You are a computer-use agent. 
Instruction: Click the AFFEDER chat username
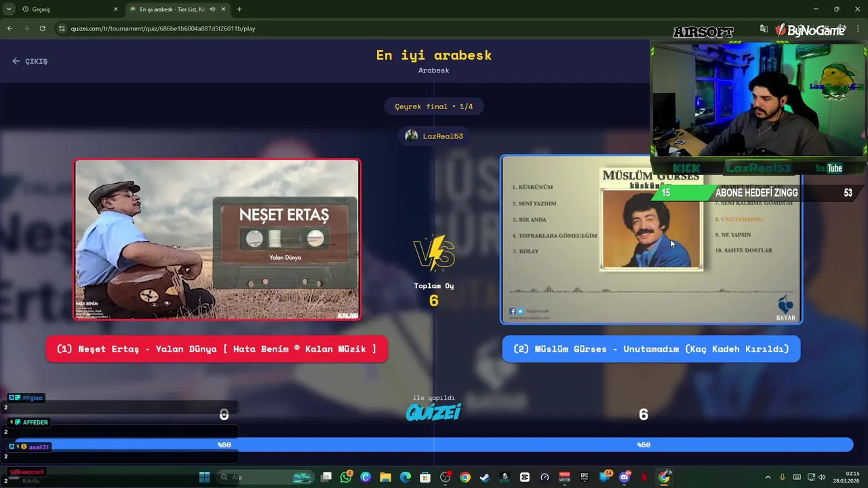coord(35,422)
